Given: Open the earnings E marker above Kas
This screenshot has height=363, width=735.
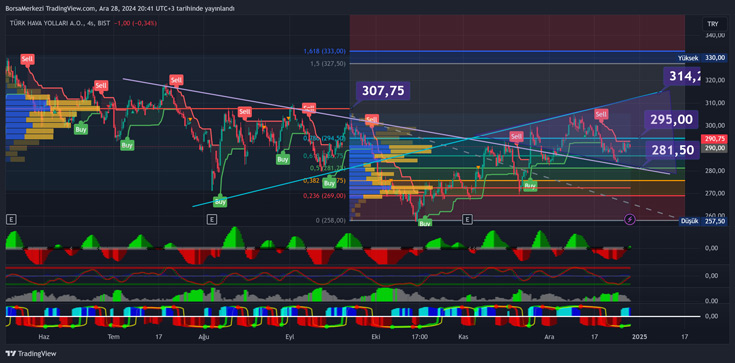Looking at the screenshot, I should click(466, 219).
